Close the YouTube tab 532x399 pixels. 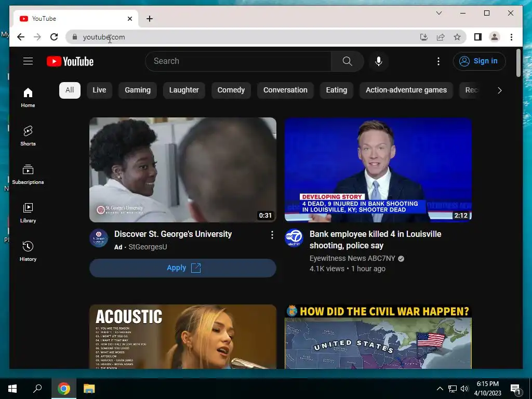129,19
